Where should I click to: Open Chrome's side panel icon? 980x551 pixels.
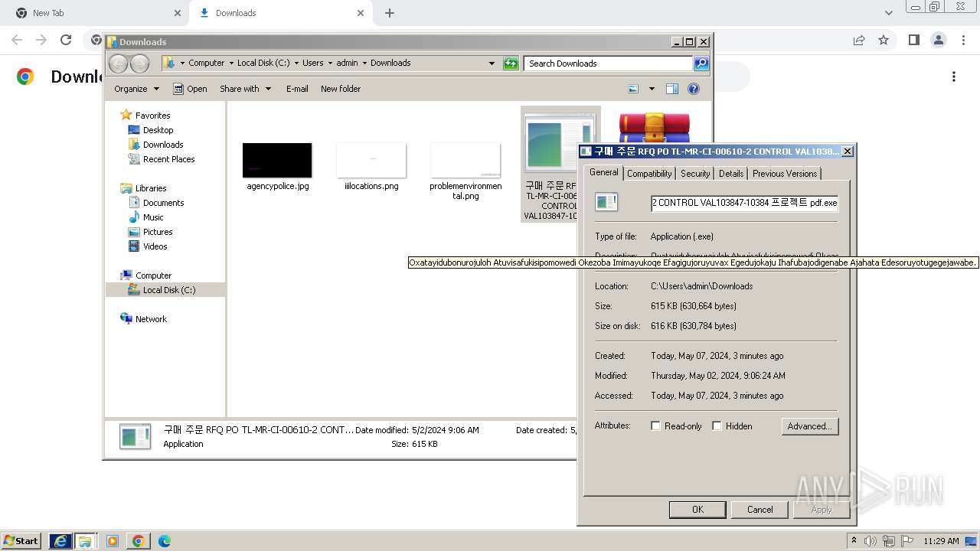click(x=913, y=40)
